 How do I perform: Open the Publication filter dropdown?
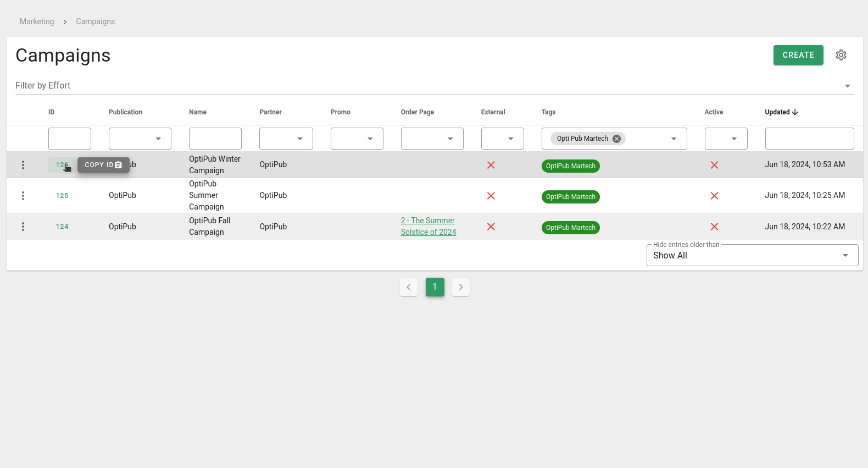coord(140,139)
